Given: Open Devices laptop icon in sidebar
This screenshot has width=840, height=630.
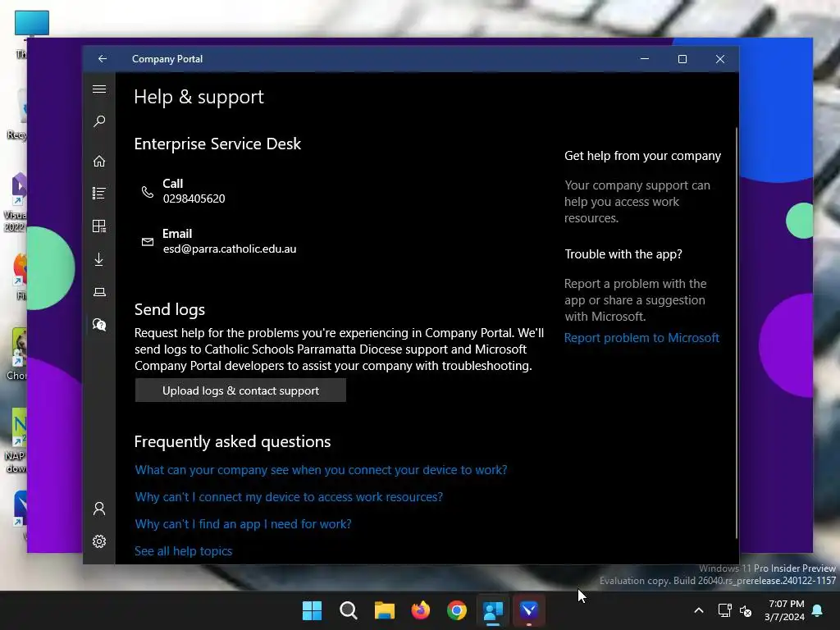Looking at the screenshot, I should (99, 292).
